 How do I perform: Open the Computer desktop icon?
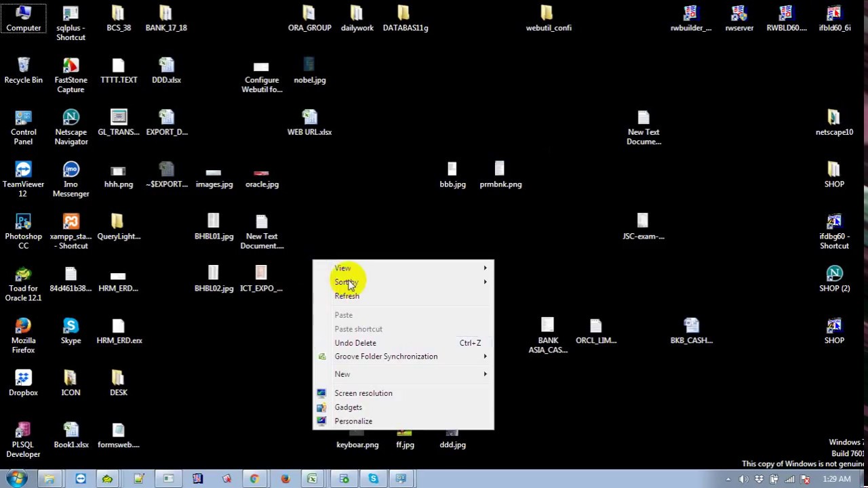click(24, 19)
